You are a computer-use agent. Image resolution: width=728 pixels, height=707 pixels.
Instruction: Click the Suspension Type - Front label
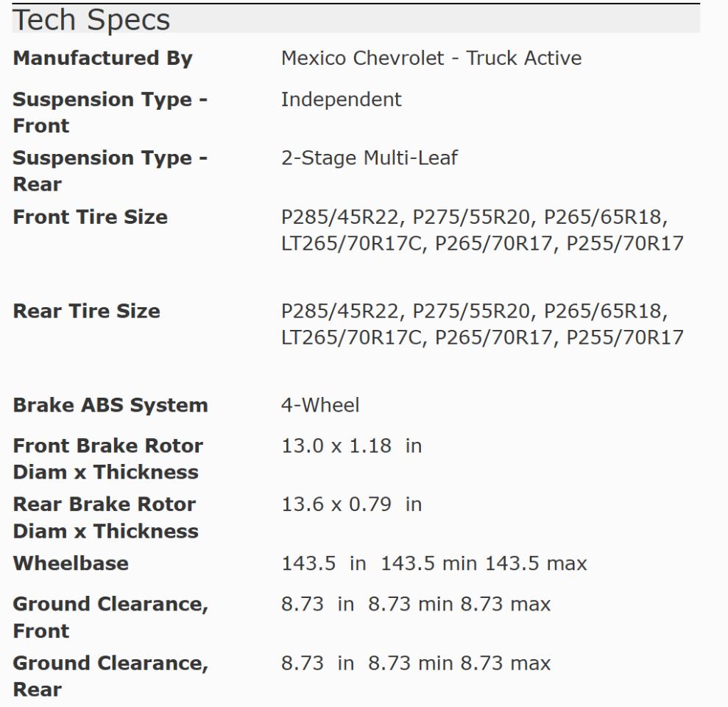tap(110, 113)
